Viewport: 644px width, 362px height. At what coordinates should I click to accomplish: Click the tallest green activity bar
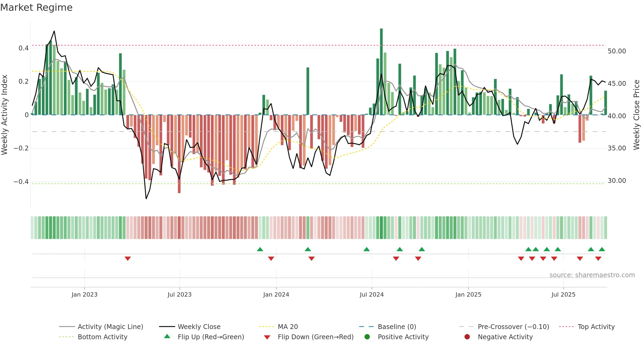(381, 72)
